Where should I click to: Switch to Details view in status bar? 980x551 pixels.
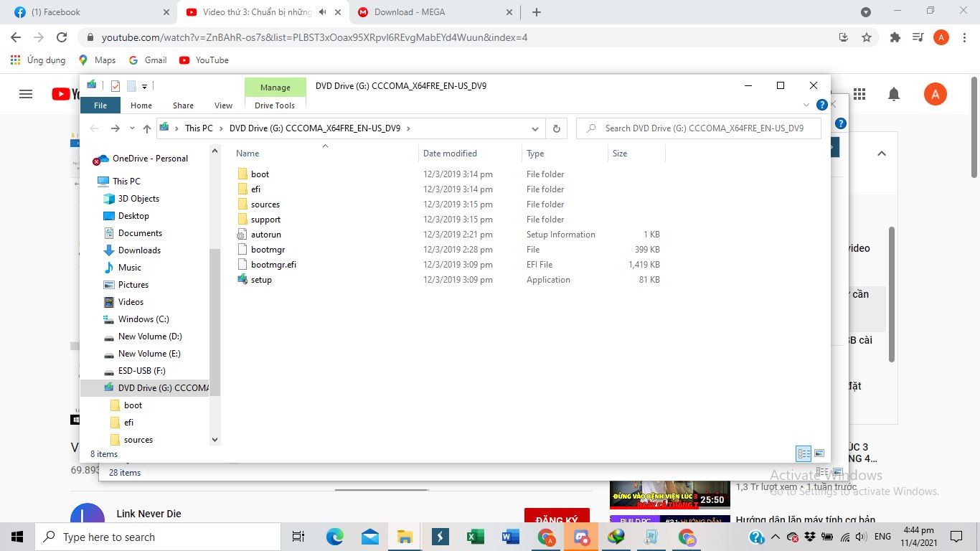coord(804,453)
